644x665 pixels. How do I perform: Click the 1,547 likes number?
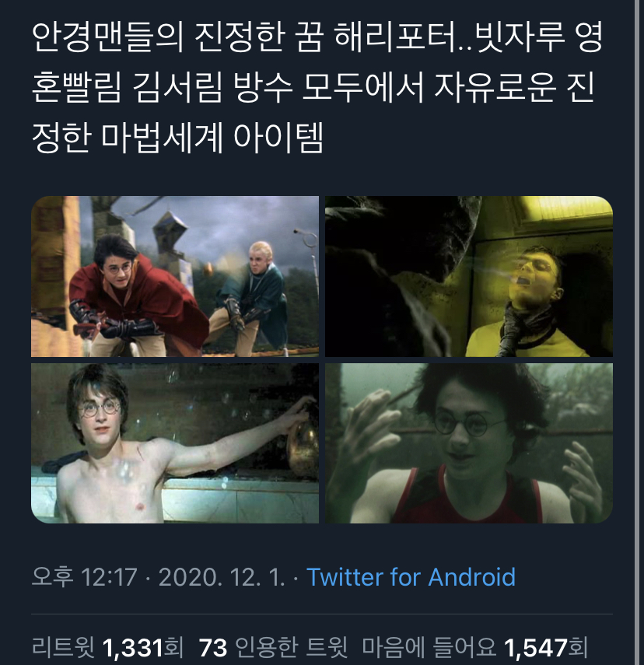[536, 648]
